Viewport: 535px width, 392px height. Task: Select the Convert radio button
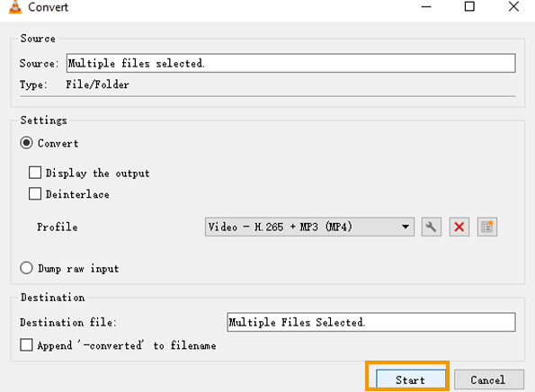coord(26,143)
